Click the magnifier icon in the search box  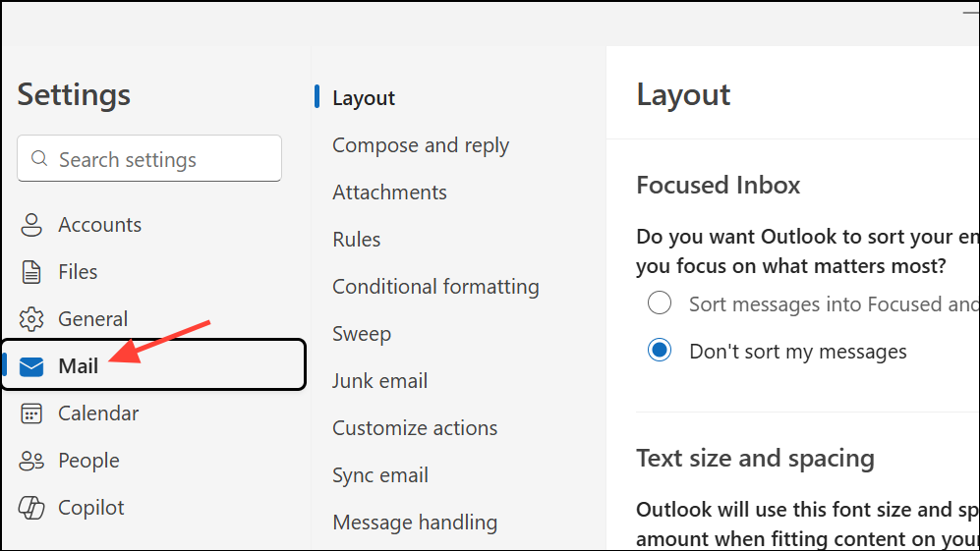click(39, 159)
